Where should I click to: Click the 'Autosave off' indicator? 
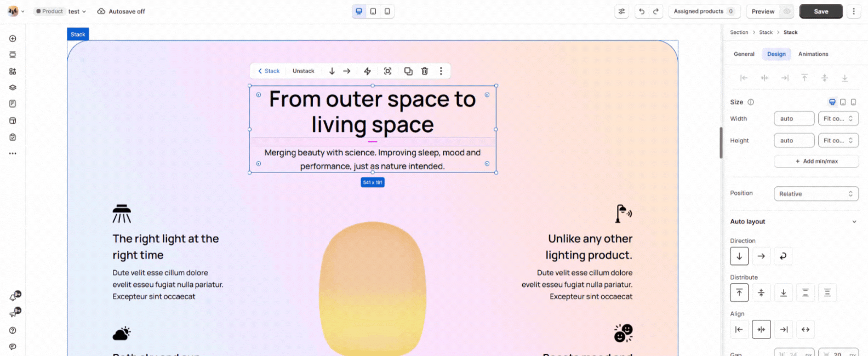pos(121,12)
